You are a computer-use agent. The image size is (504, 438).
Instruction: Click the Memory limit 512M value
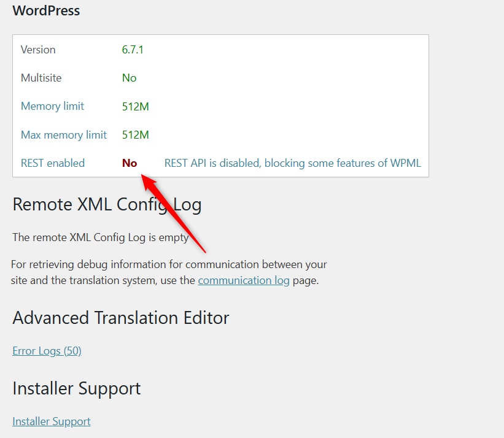(x=135, y=107)
